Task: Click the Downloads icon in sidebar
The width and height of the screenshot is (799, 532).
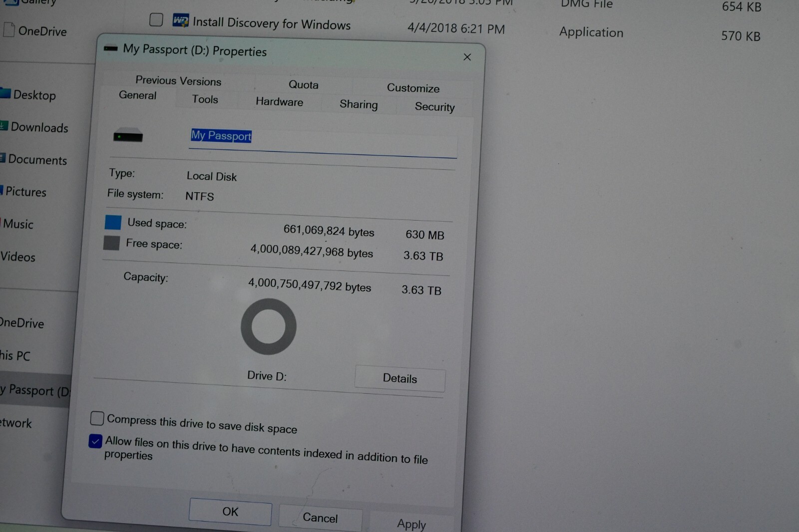Action: pyautogui.click(x=4, y=126)
